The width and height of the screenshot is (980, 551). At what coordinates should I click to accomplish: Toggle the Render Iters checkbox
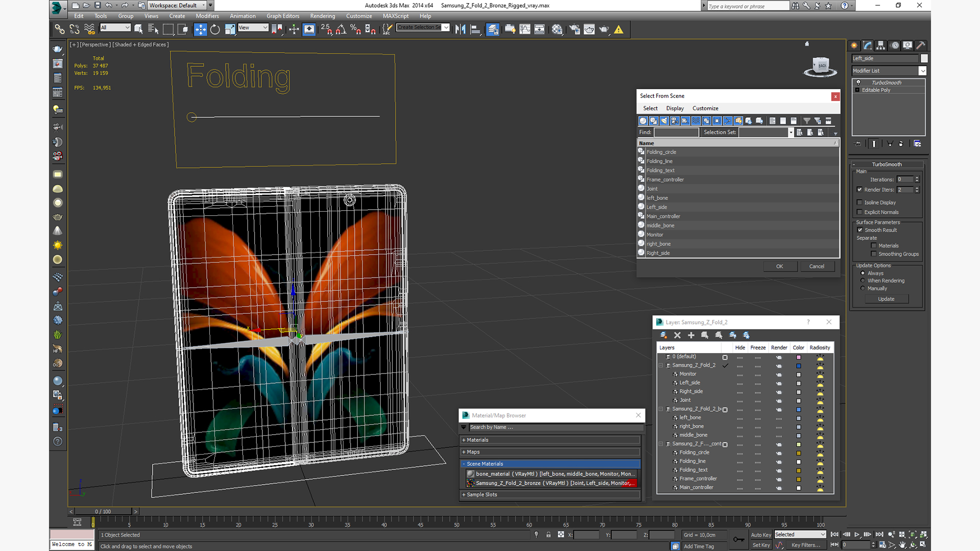click(x=860, y=189)
